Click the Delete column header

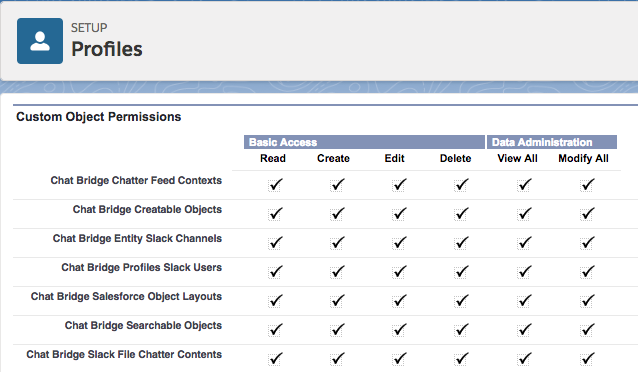[x=455, y=158]
